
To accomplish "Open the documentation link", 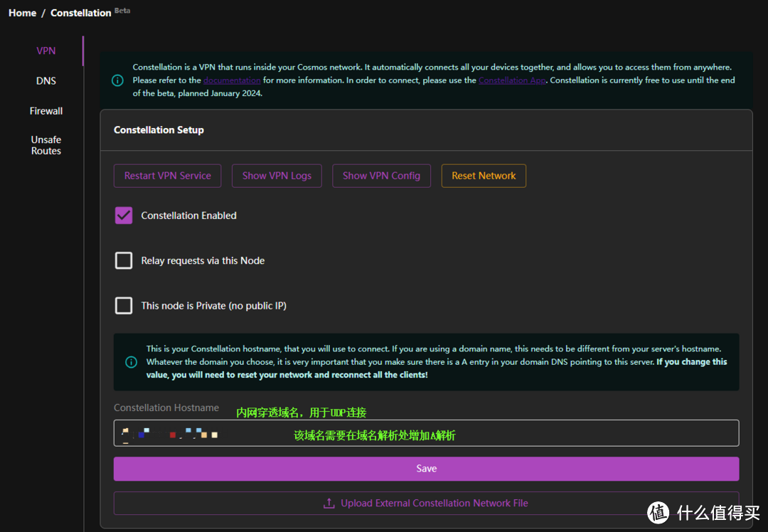I will coord(232,80).
